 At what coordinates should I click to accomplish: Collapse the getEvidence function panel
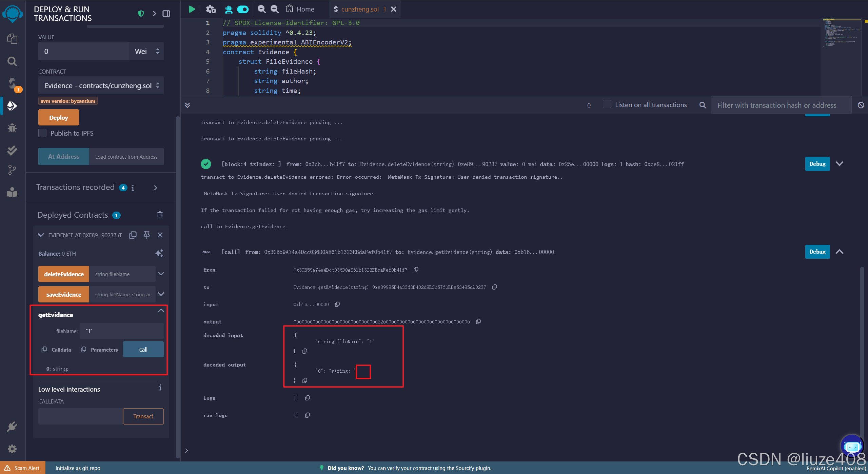(161, 311)
